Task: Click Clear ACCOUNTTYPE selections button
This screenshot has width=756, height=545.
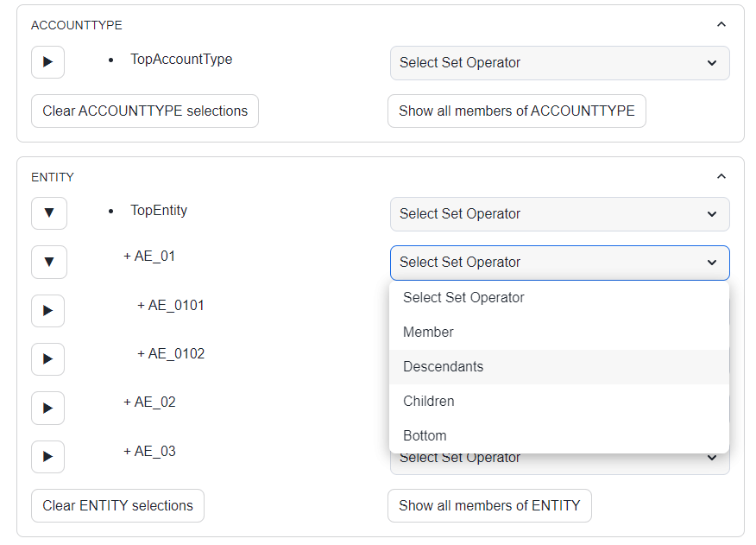Action: pyautogui.click(x=145, y=111)
